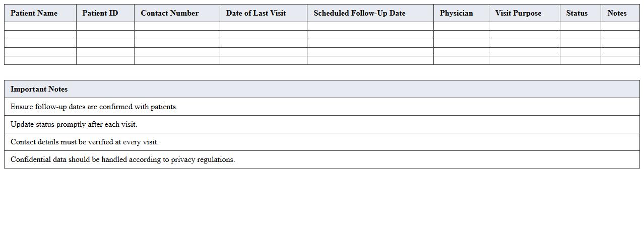
Task: Click the Visit Purpose column header
Action: 518,13
